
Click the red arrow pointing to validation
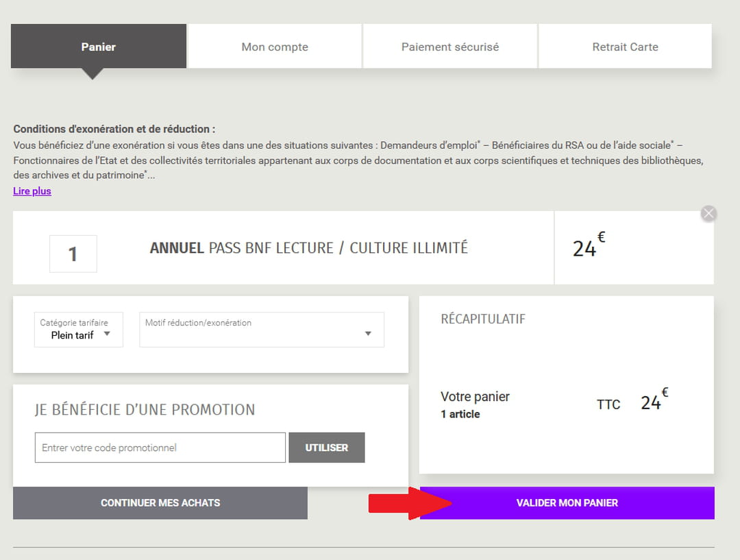(x=409, y=502)
